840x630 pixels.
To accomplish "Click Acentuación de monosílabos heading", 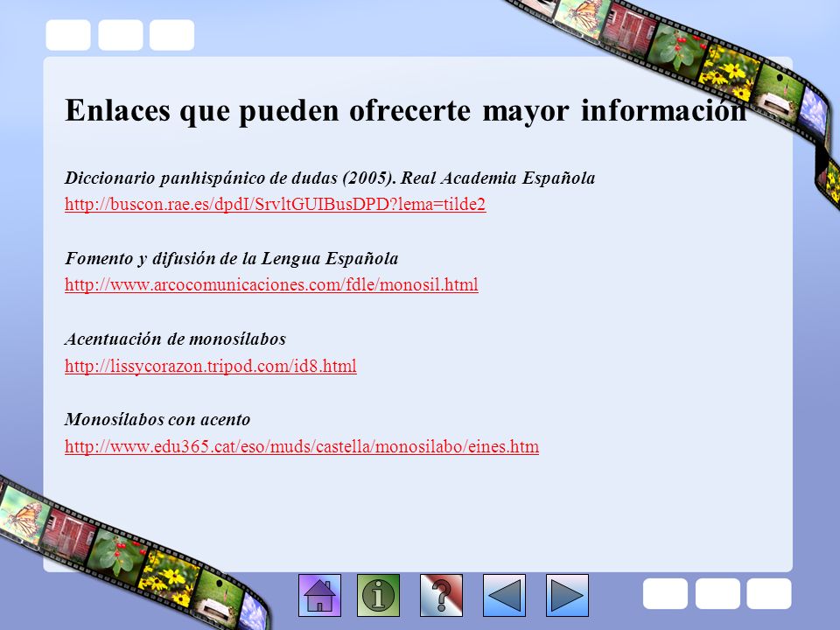I will [176, 339].
